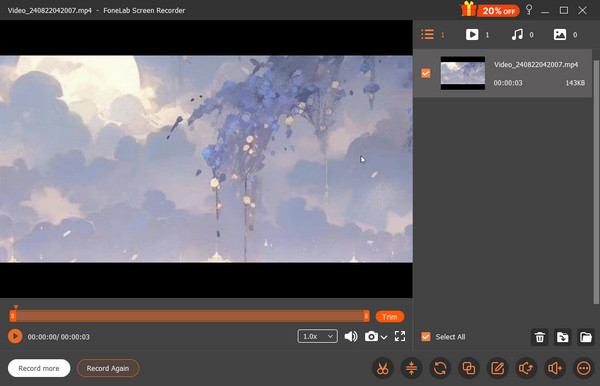Viewport: 600px width, 386px height.
Task: Open the edit media metadata tool
Action: tap(497, 368)
